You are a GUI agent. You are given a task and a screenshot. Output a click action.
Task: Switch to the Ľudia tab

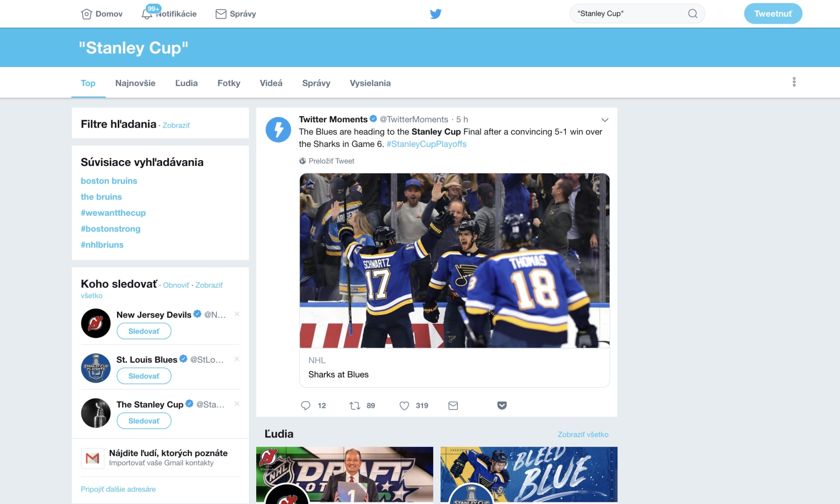click(x=186, y=83)
